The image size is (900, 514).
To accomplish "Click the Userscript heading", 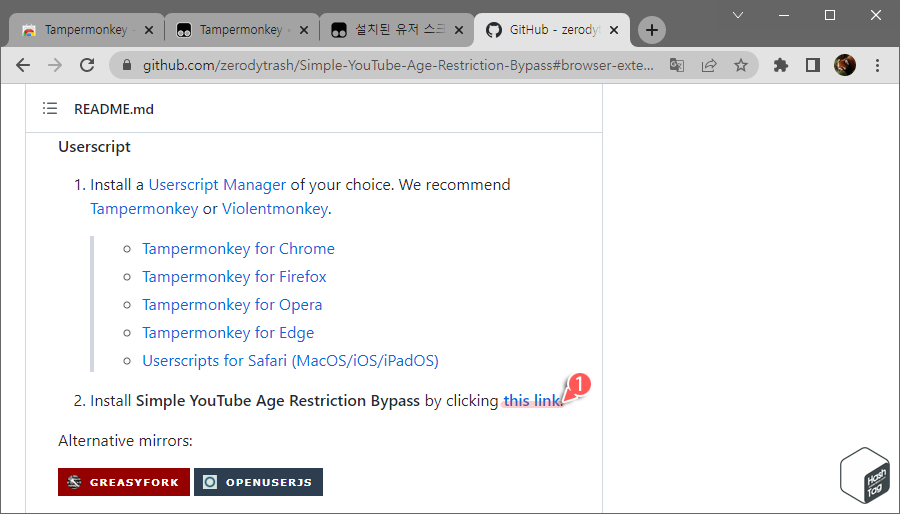I will 94,147.
